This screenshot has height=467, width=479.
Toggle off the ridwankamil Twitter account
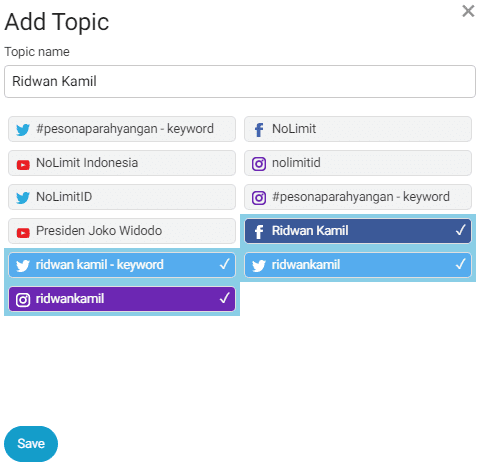[358, 265]
